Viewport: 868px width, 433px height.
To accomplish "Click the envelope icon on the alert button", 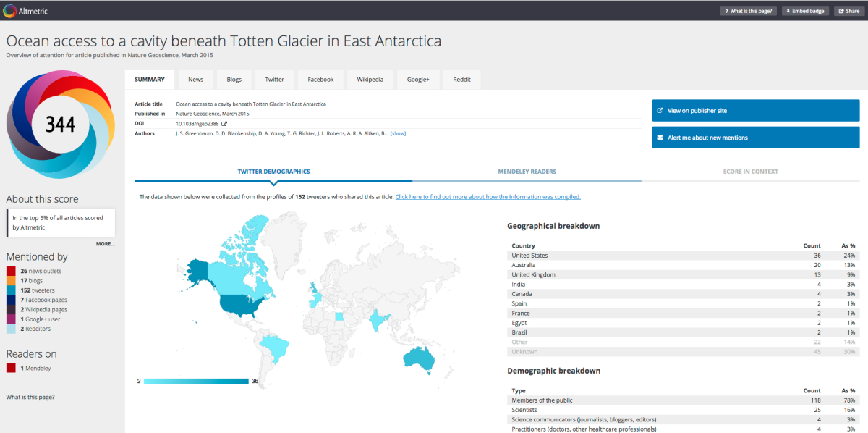I will pos(660,137).
